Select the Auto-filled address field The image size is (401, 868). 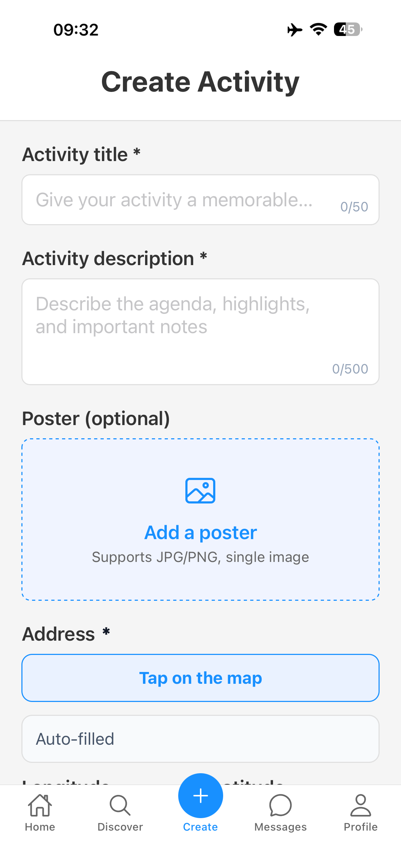(200, 739)
